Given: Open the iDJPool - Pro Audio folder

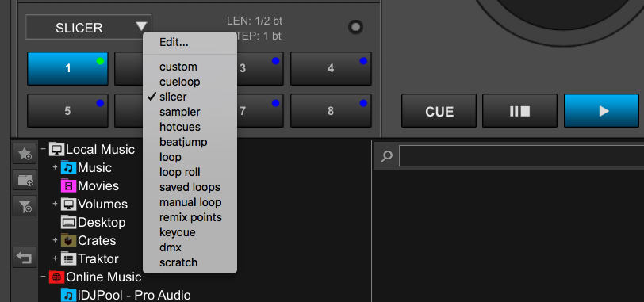Looking at the screenshot, I should pyautogui.click(x=125, y=295).
